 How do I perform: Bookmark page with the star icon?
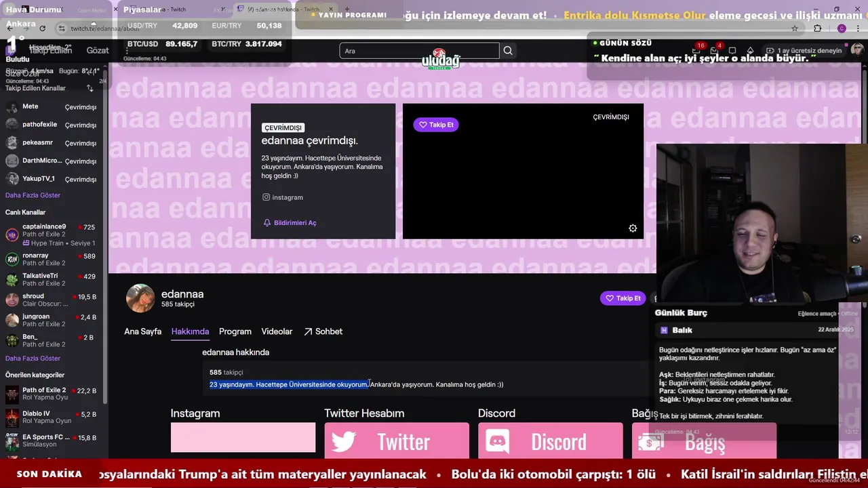795,28
